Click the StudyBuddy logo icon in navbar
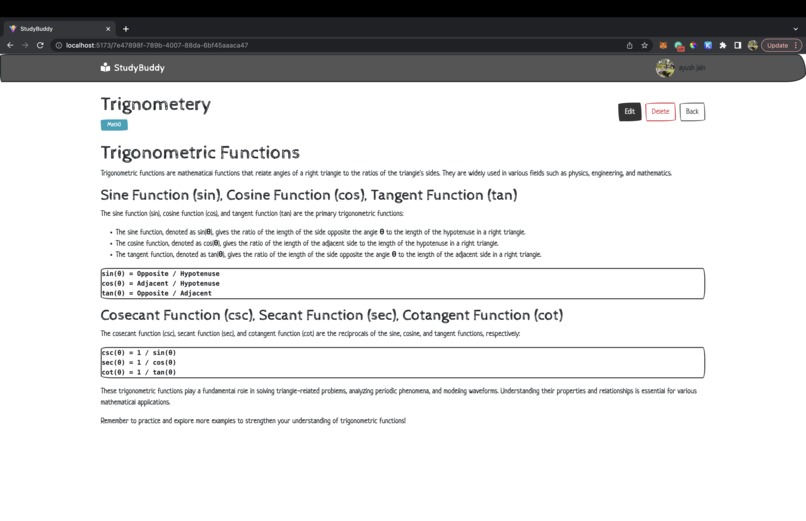The image size is (806, 521). point(105,67)
